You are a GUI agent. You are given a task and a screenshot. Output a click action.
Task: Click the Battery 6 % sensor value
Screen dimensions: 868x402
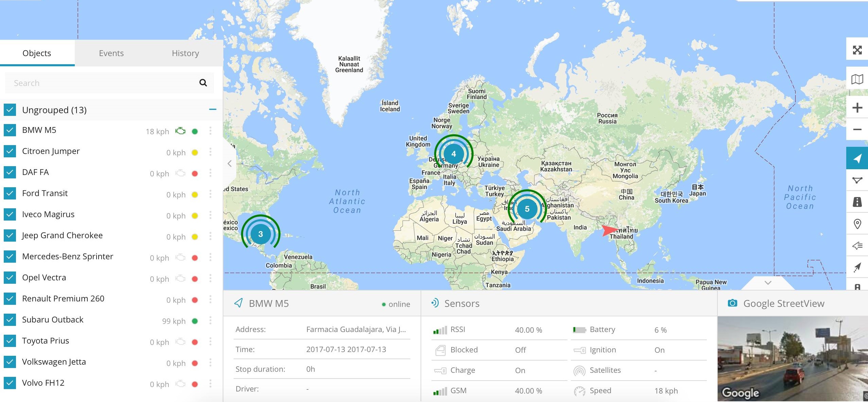tap(661, 330)
